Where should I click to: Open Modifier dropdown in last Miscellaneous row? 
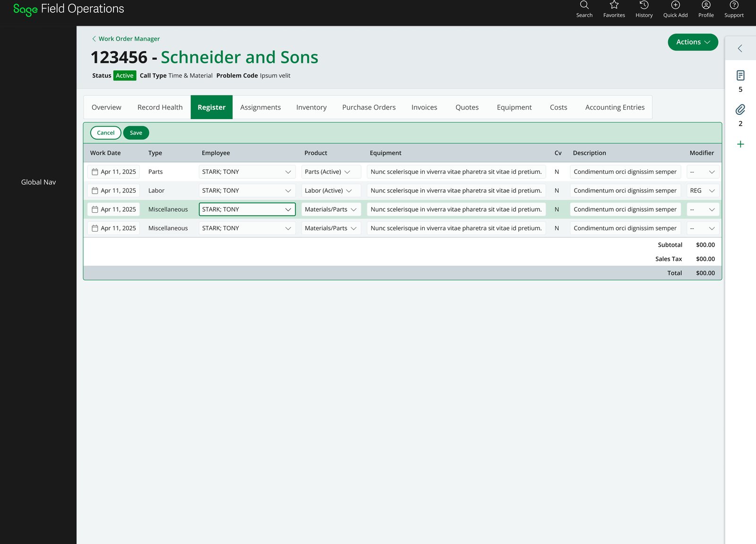(703, 228)
